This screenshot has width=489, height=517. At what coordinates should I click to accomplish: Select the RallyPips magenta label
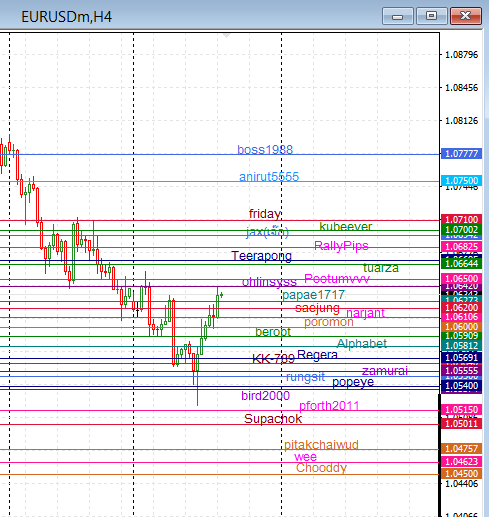tap(341, 246)
